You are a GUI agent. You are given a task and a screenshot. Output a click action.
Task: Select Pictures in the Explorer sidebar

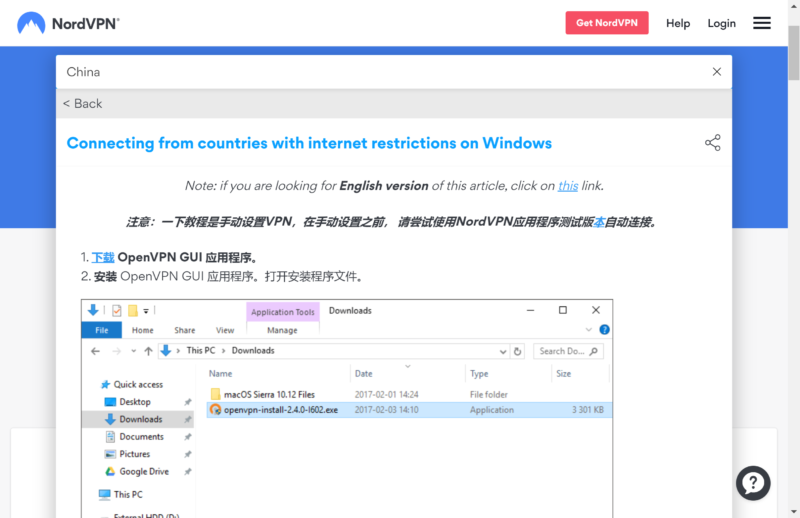(x=135, y=454)
